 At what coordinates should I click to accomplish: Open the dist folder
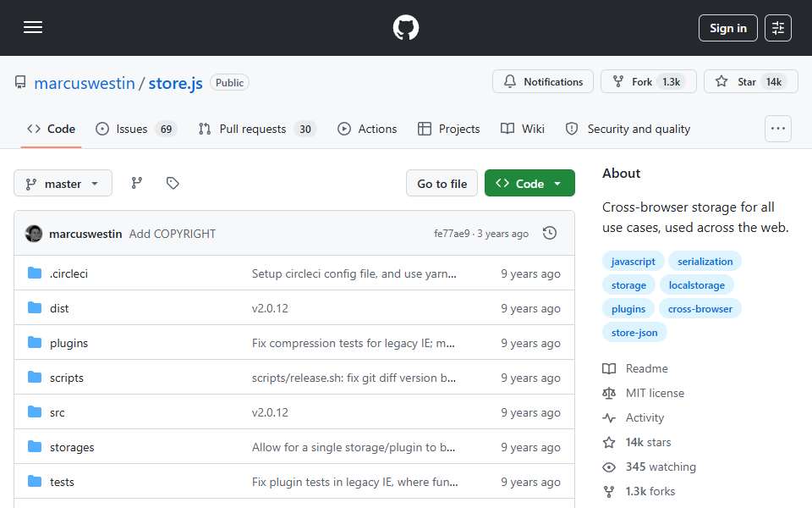[59, 308]
